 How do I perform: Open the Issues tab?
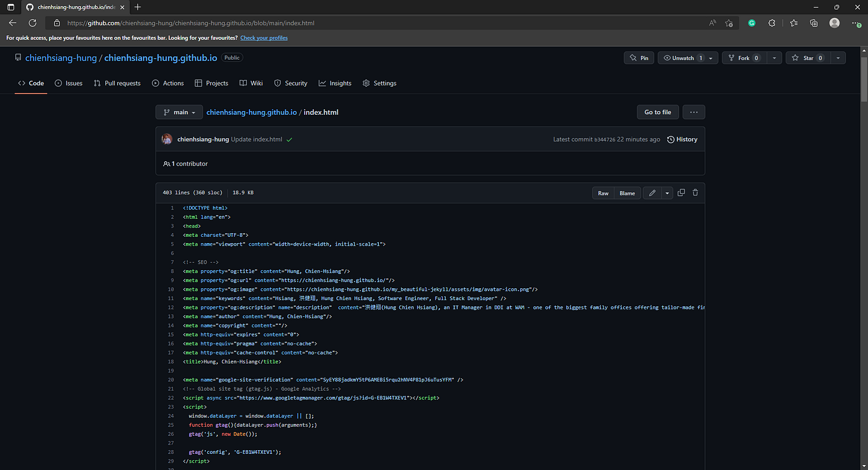tap(68, 83)
